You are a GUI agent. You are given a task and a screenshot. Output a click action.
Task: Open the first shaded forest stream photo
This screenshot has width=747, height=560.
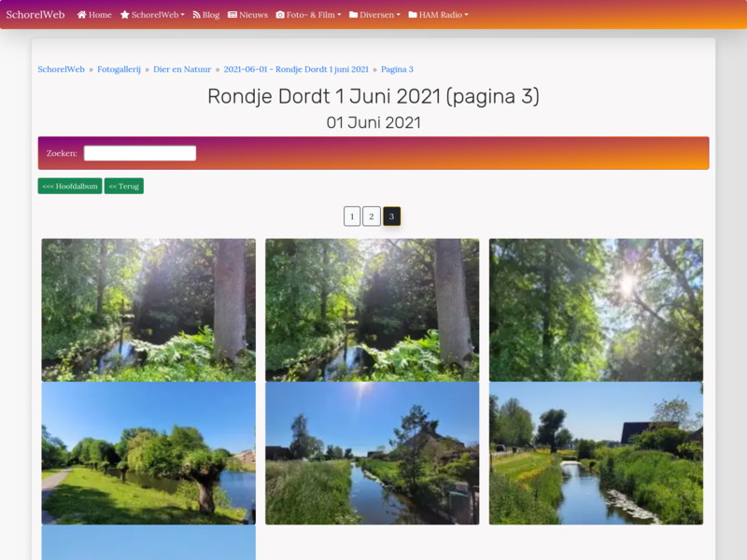tap(148, 310)
